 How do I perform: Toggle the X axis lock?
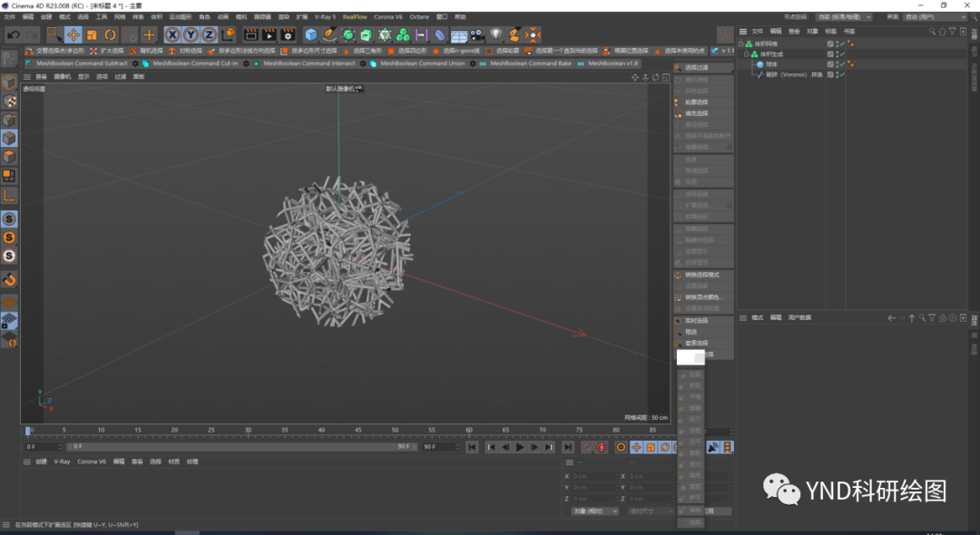coord(172,35)
